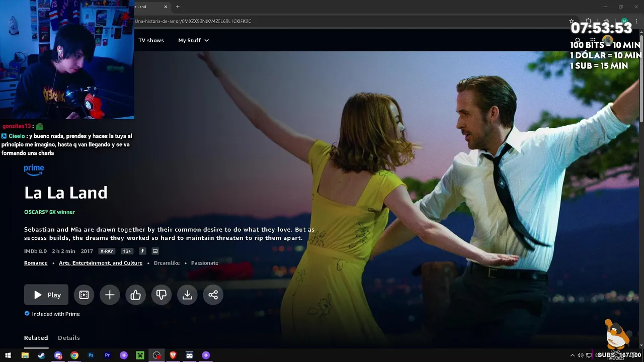Click the taskbar volume speaker icon

[580, 355]
